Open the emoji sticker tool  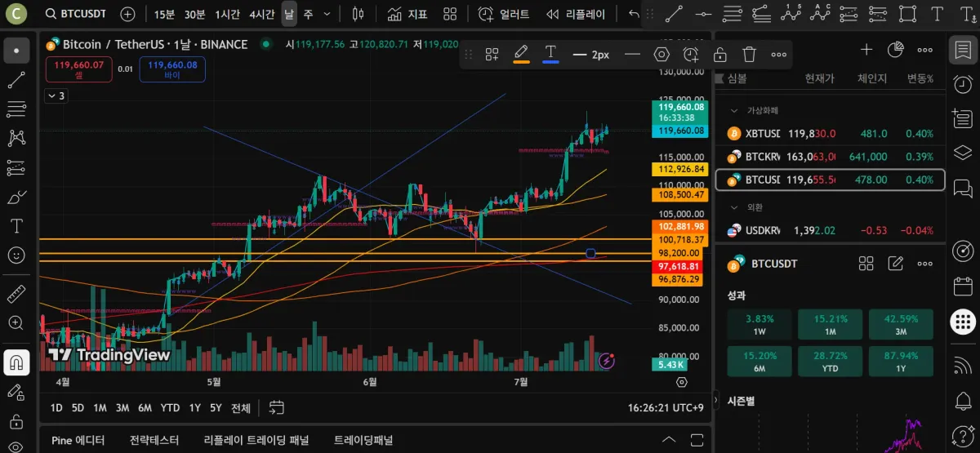tap(16, 255)
